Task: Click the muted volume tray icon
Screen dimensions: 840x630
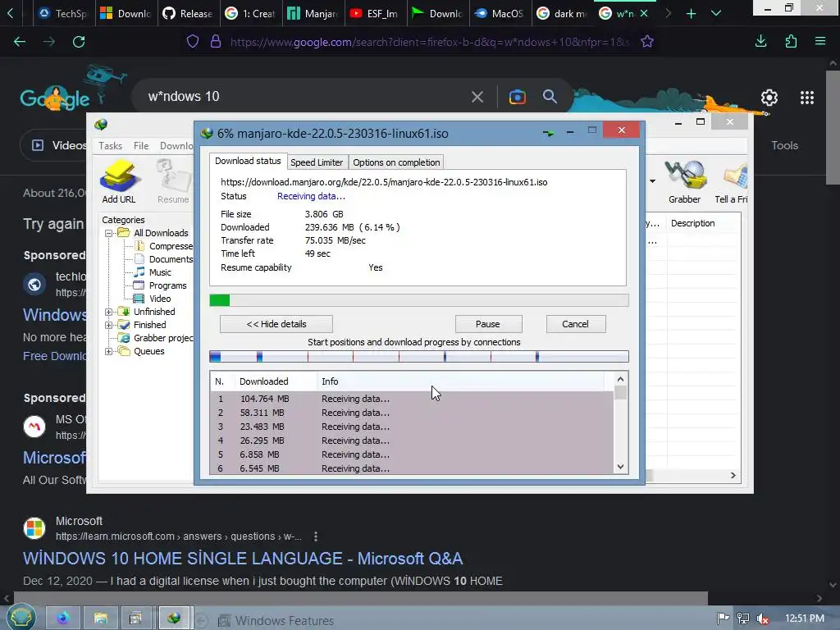Action: point(763,619)
